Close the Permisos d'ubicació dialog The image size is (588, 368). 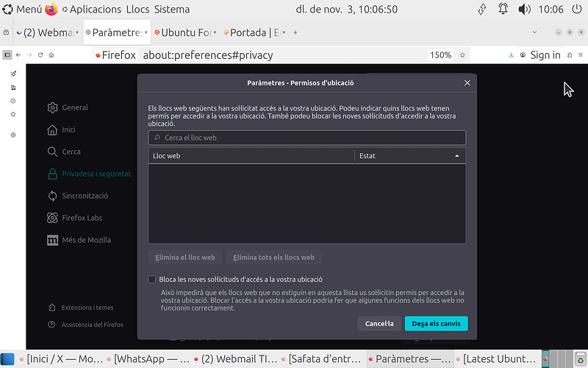467,83
